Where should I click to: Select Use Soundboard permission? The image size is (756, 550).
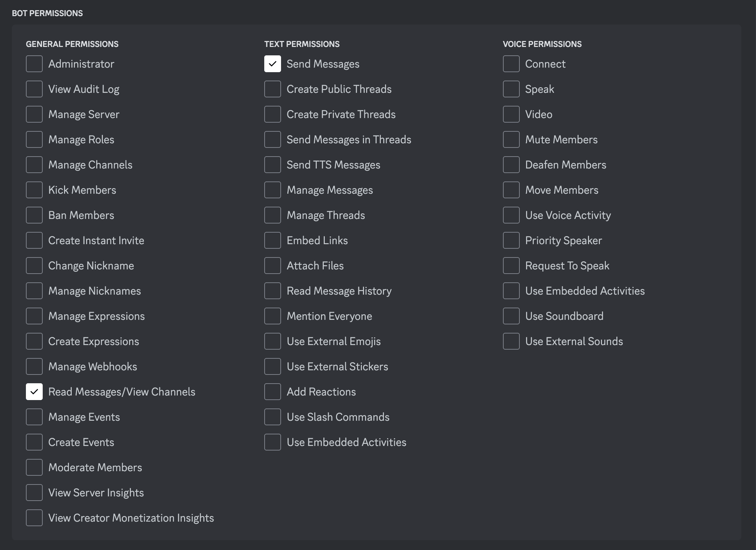(x=511, y=316)
